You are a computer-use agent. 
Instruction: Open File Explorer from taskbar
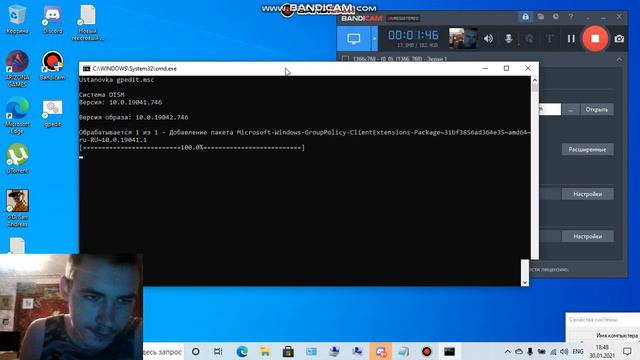point(265,351)
